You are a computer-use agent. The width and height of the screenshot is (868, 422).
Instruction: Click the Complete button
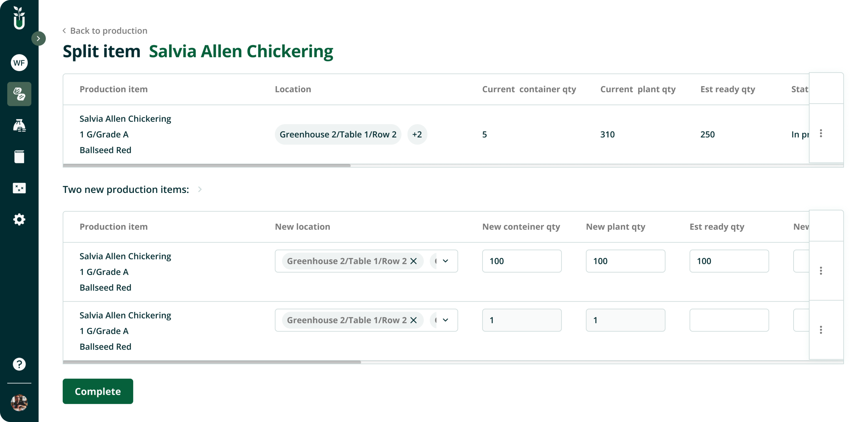point(98,391)
